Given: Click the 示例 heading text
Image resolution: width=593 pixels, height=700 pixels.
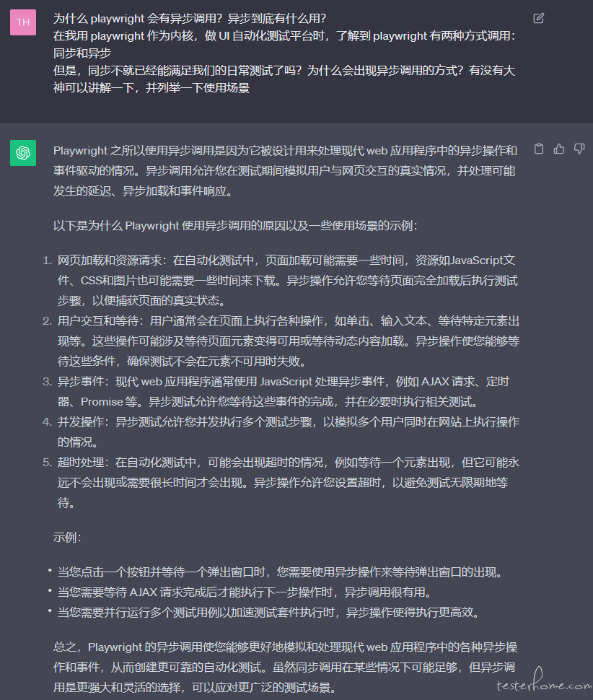Looking at the screenshot, I should [67, 537].
